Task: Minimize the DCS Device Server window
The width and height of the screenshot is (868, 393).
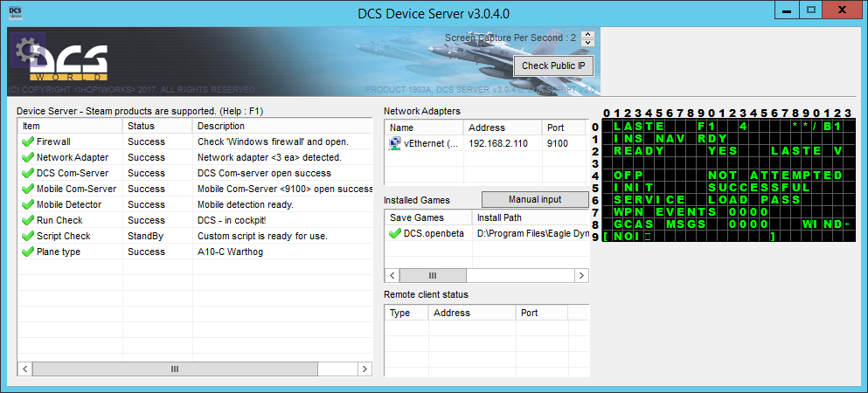Action: click(x=786, y=10)
